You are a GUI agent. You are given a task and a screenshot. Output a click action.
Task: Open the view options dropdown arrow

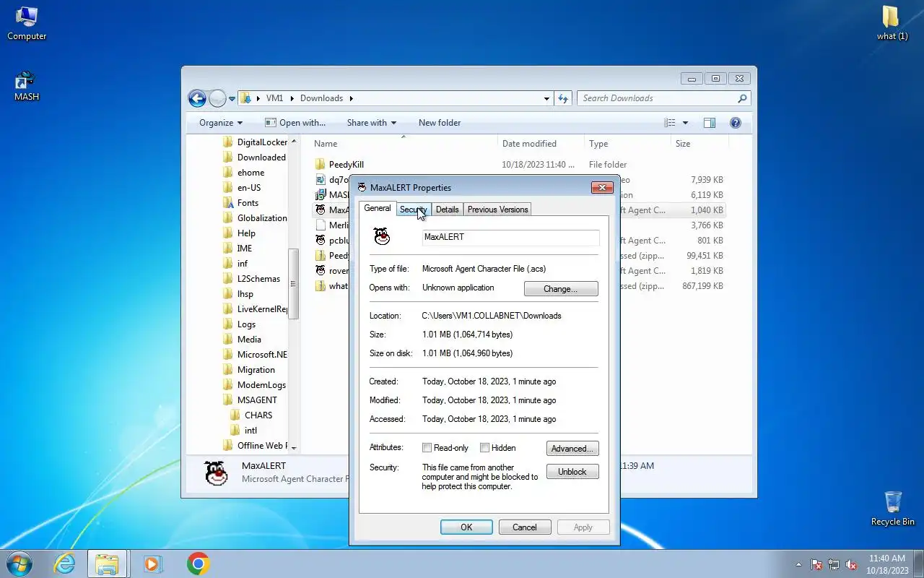tap(685, 123)
